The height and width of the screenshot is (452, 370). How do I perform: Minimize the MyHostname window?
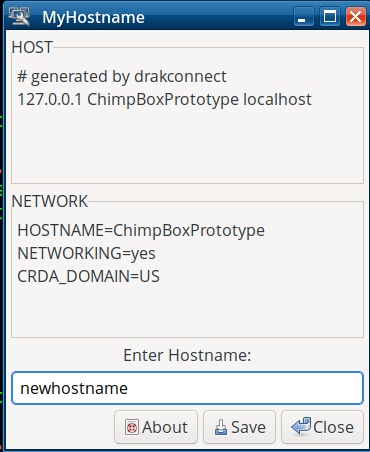click(303, 17)
